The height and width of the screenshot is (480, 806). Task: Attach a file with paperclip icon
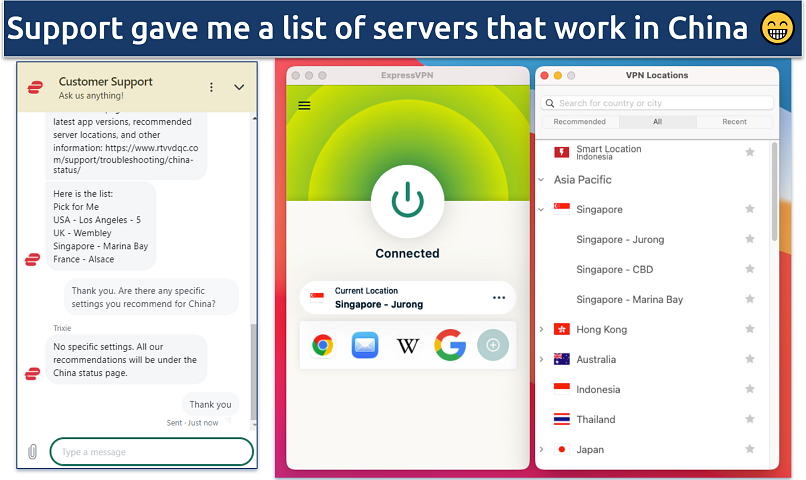tap(32, 452)
